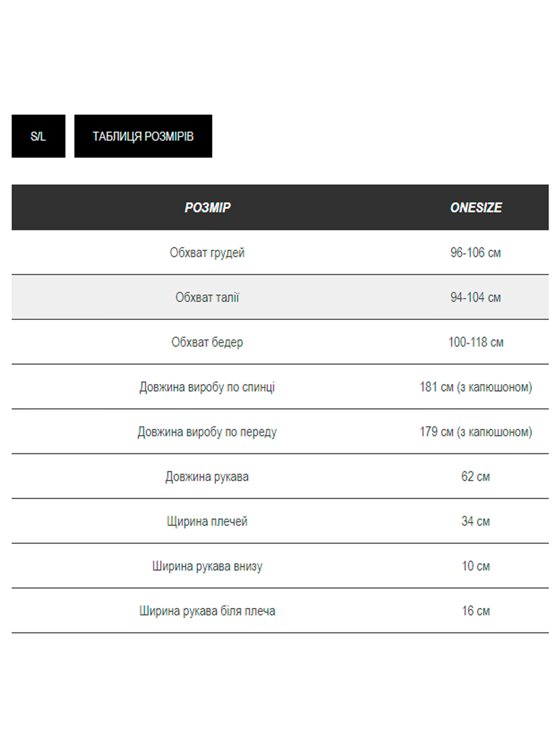The height and width of the screenshot is (747, 560).
Task: Click the РОЗМІР column header
Action: 207,207
